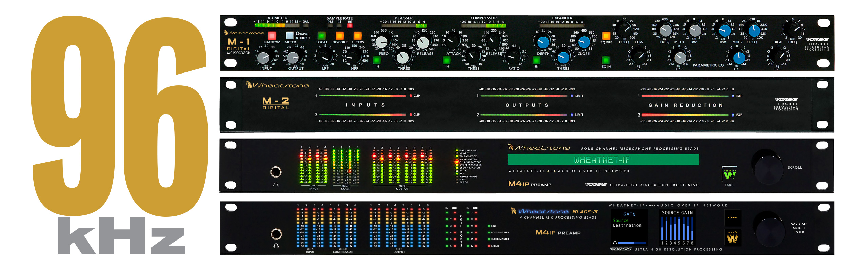Click the M-2 Inputs channel 1 CLIP indicator
This screenshot has height=271, width=868.
point(410,96)
